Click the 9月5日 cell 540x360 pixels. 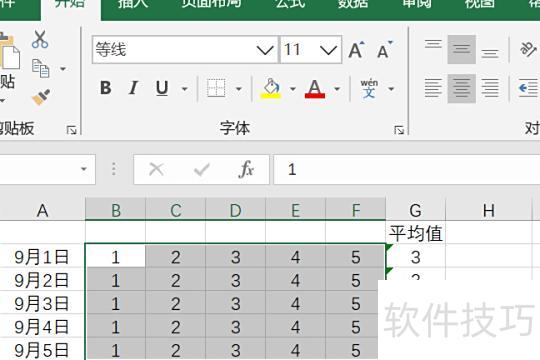click(42, 350)
